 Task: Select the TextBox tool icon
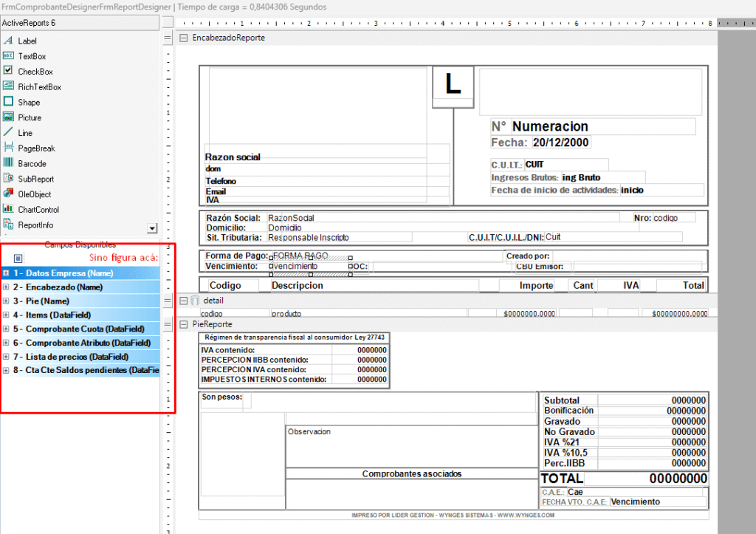9,56
